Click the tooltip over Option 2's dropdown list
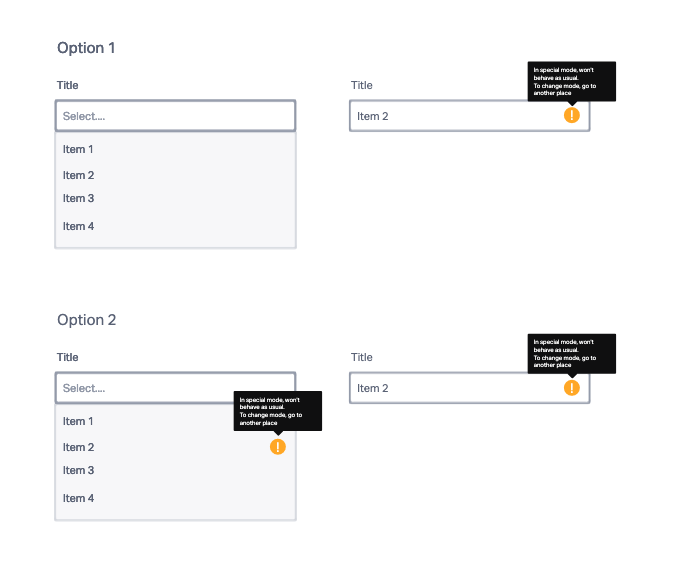Image resolution: width=674 pixels, height=566 pixels. (277, 410)
